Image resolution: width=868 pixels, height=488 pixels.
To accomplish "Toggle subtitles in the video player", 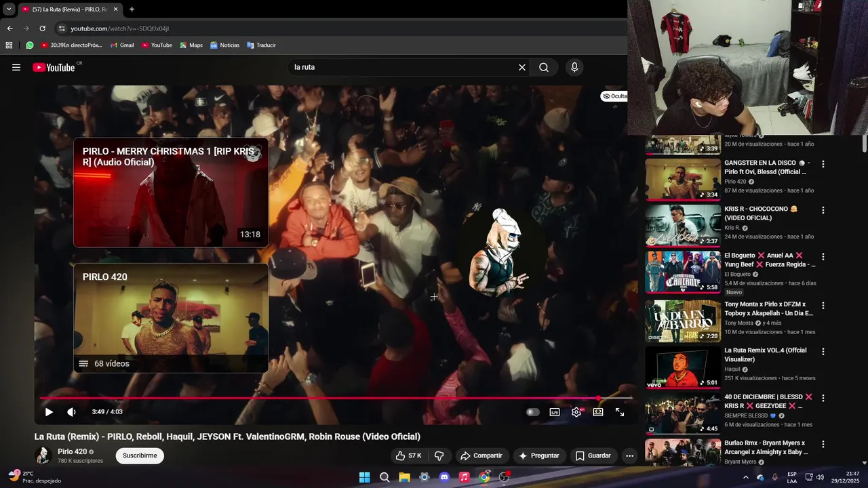I will tap(555, 412).
